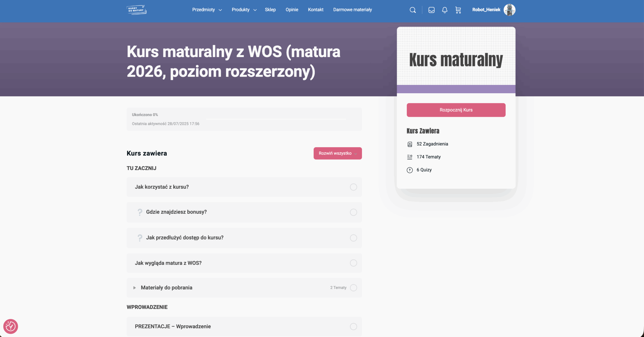
Task: Click the Kursy do Matury logo
Action: (137, 10)
